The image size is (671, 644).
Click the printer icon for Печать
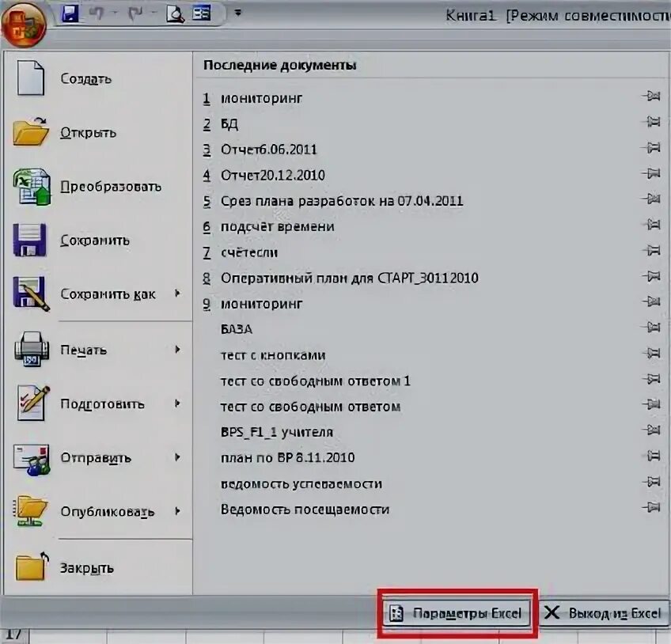[x=32, y=349]
